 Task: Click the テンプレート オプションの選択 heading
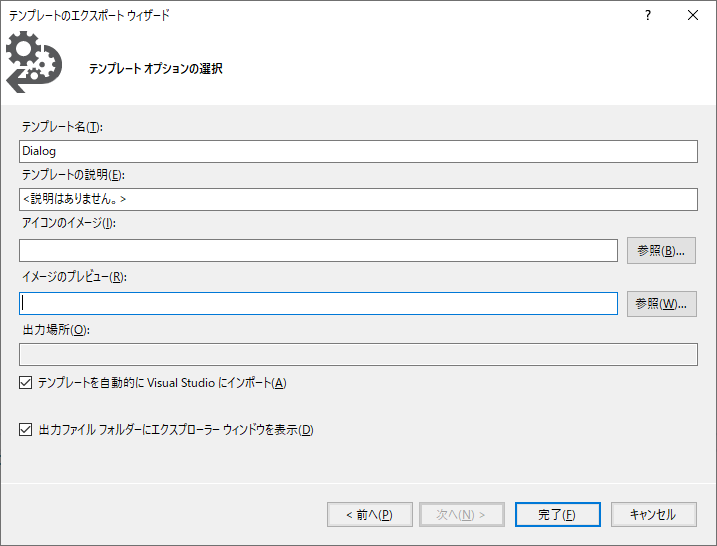[x=155, y=69]
